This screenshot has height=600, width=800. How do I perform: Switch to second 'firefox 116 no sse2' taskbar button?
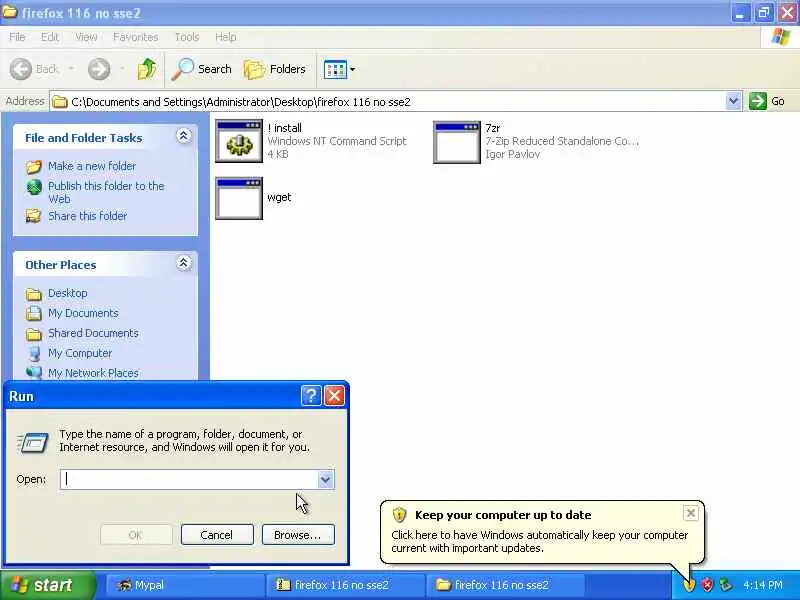[x=504, y=585]
